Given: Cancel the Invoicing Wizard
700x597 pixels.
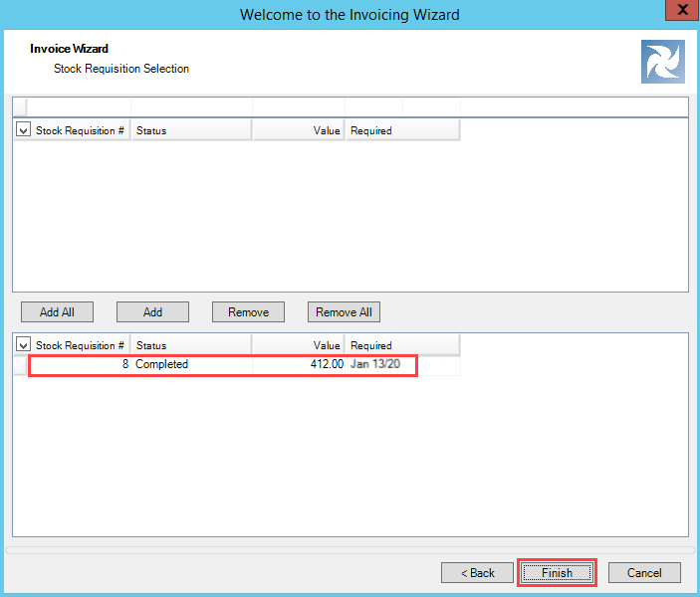Looking at the screenshot, I should coord(644,573).
